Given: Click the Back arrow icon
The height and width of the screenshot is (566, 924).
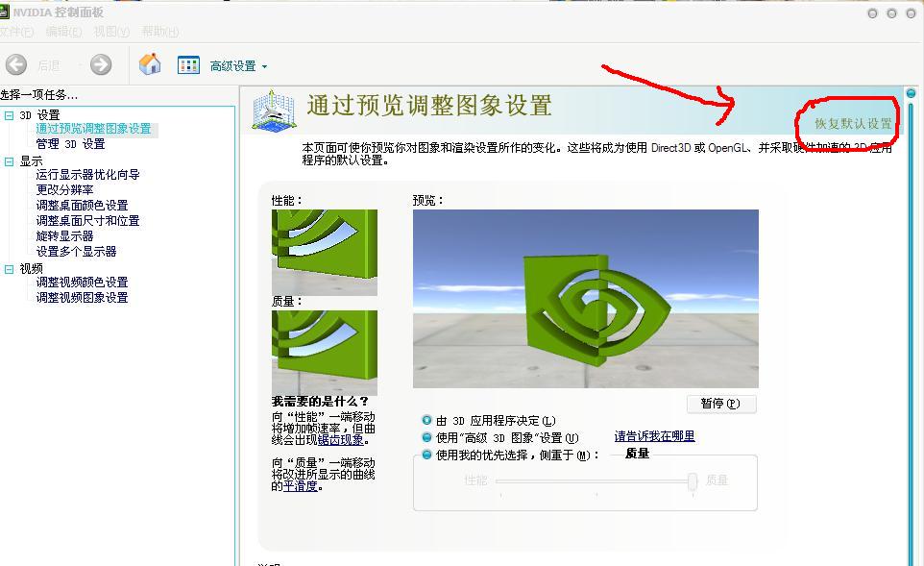Looking at the screenshot, I should pyautogui.click(x=16, y=64).
